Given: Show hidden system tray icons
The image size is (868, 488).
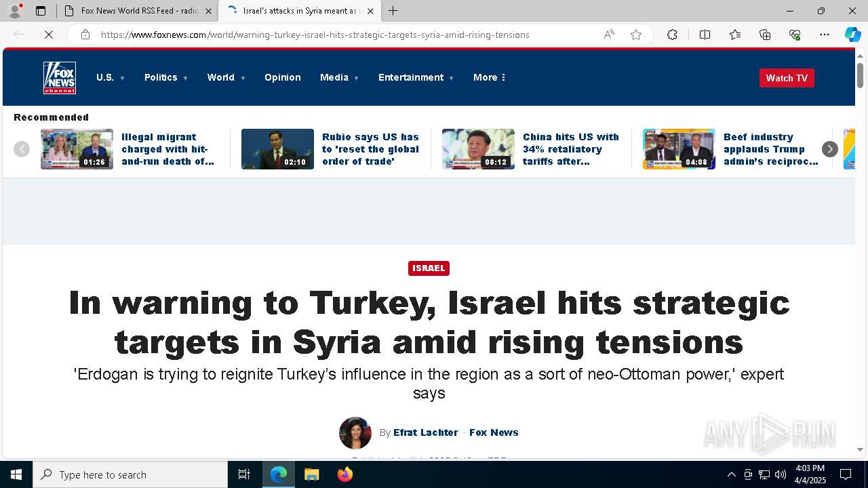Looking at the screenshot, I should pyautogui.click(x=731, y=474).
